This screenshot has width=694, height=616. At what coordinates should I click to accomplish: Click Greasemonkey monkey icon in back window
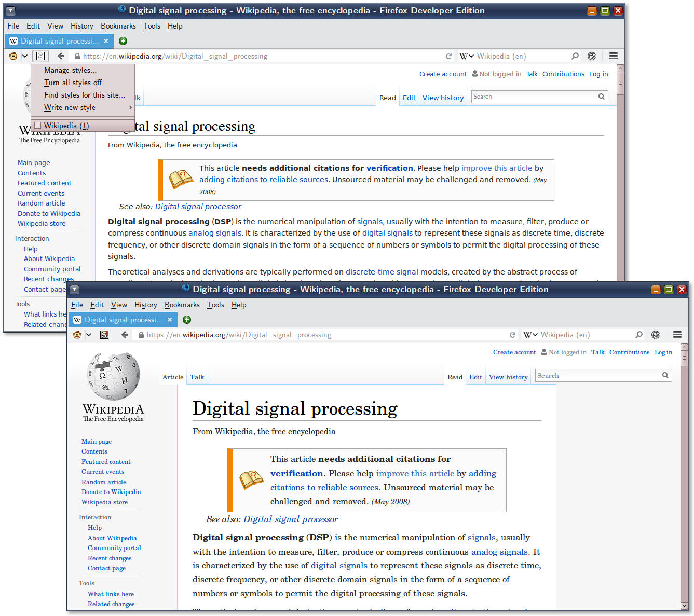(13, 56)
